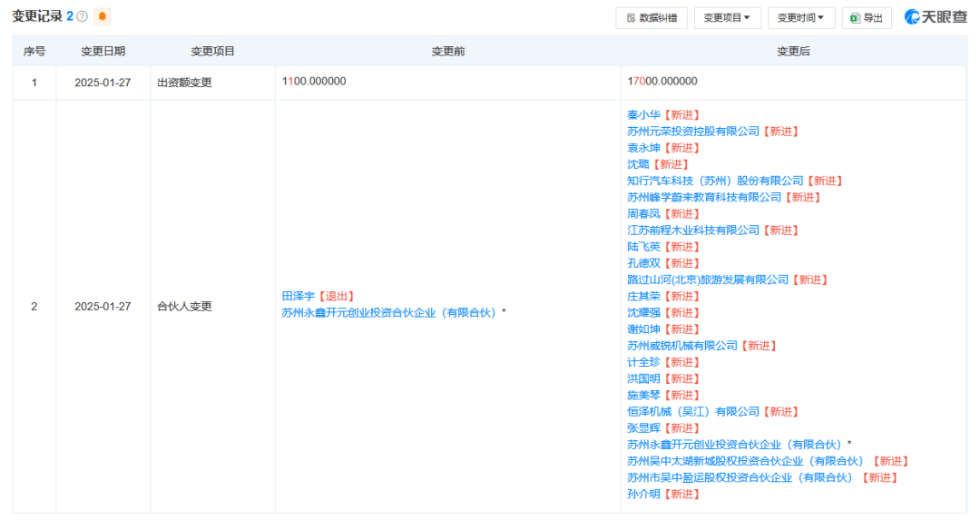Click 田泽宇 in the before-change column
The width and height of the screenshot is (980, 530).
pyautogui.click(x=298, y=297)
